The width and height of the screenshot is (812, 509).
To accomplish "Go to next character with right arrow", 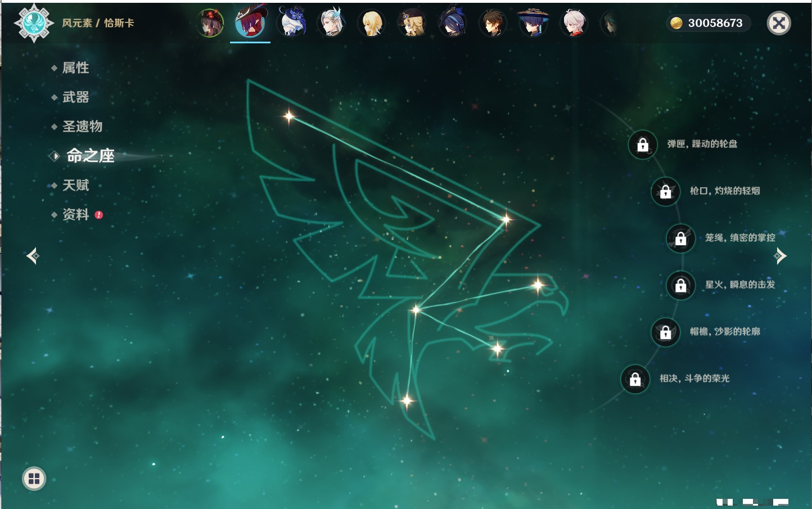I will [x=780, y=256].
